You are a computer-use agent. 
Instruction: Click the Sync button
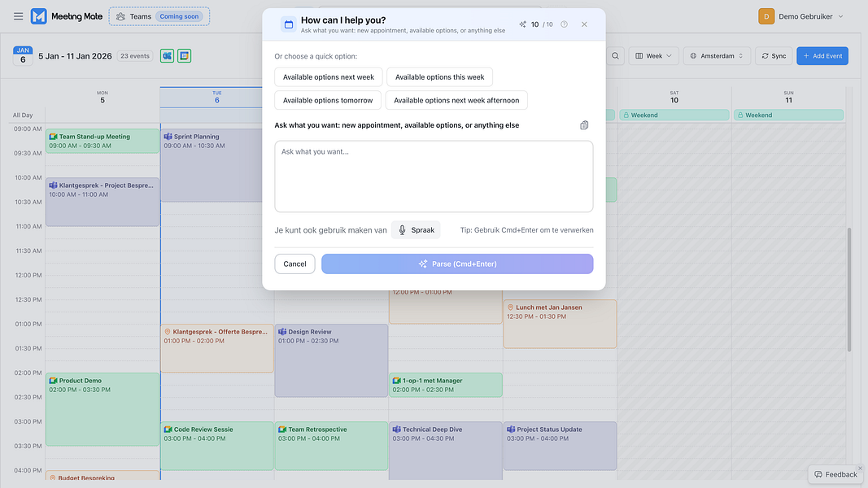pyautogui.click(x=773, y=56)
